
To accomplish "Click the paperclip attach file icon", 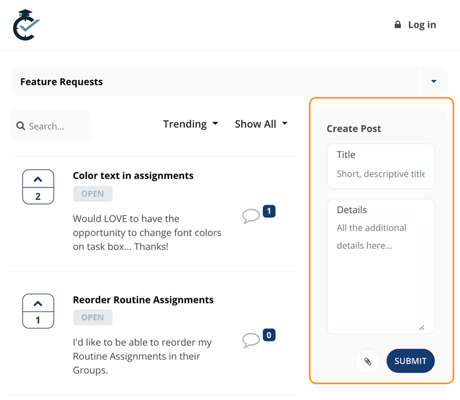I will (367, 361).
